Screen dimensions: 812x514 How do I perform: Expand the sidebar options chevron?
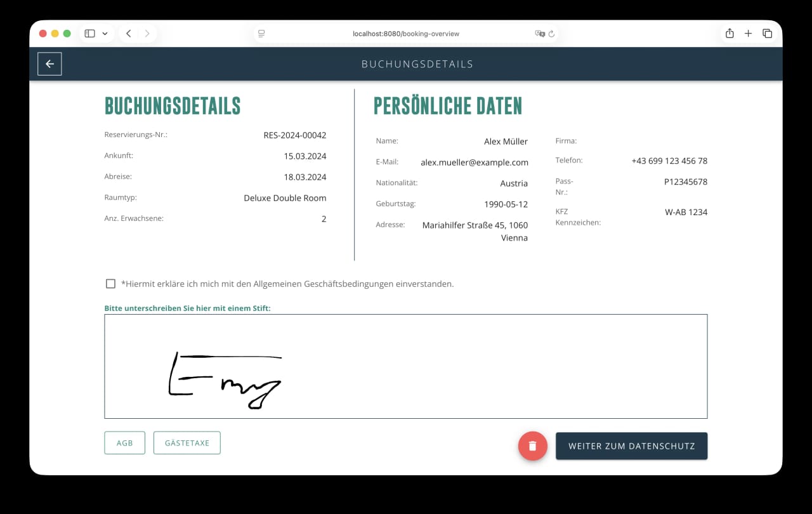tap(105, 33)
